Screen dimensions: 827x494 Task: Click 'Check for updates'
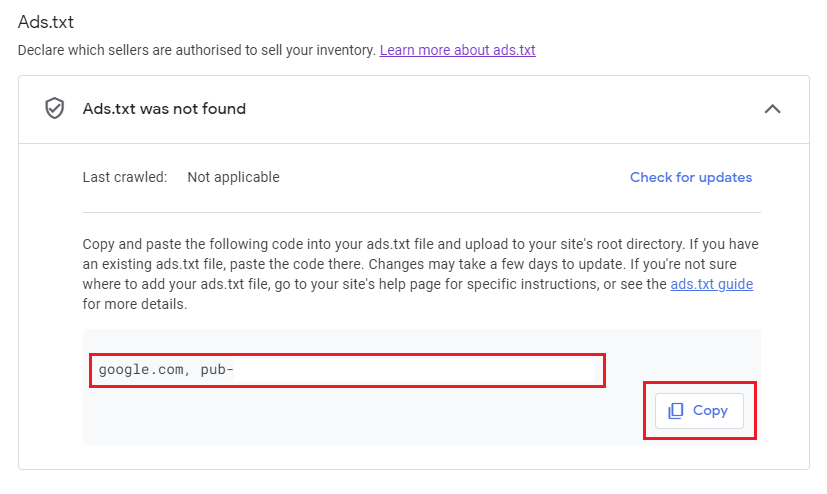(x=691, y=177)
